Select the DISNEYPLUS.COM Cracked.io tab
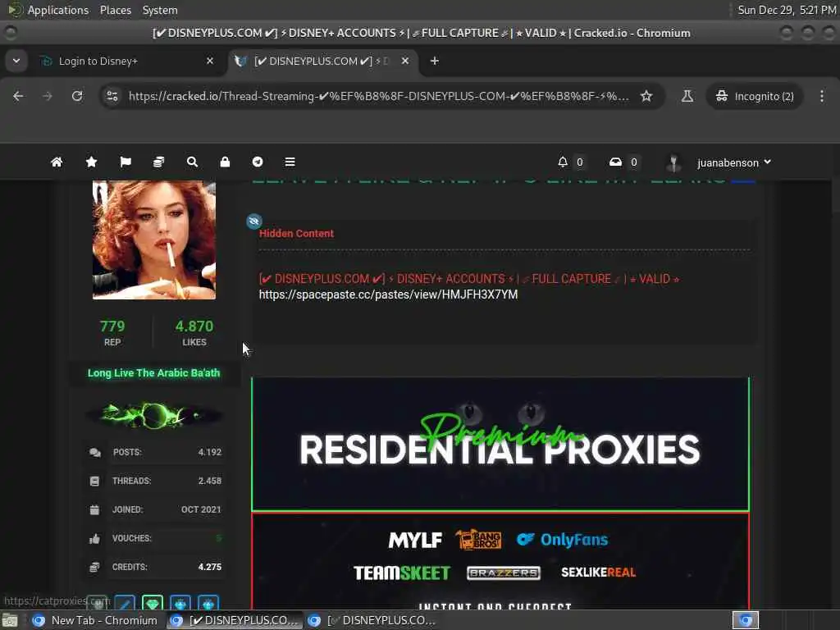 [323, 61]
